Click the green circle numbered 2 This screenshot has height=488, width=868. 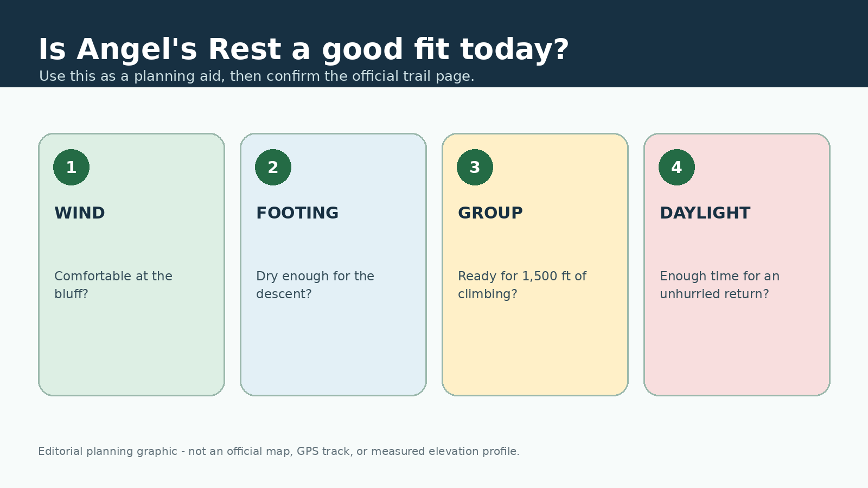(273, 167)
